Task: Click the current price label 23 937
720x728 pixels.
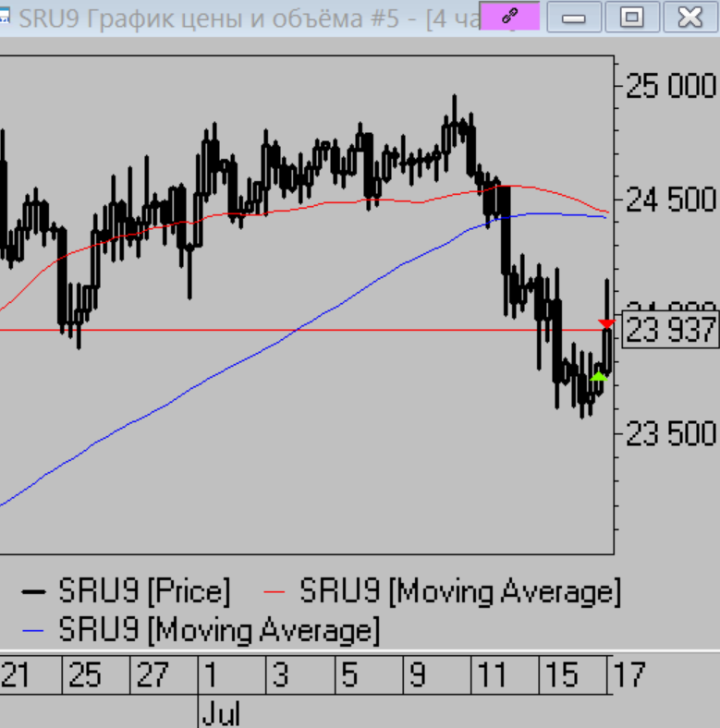Action: [x=671, y=330]
